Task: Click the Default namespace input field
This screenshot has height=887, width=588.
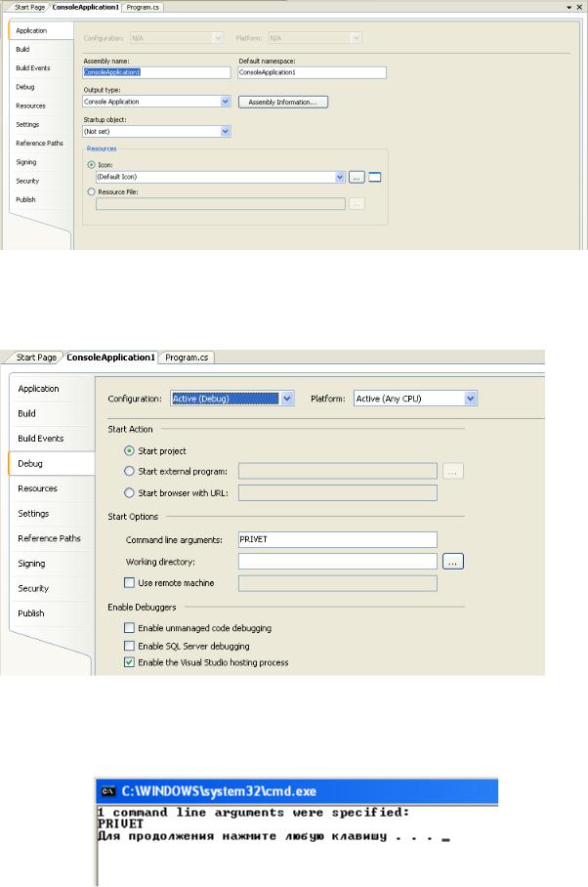Action: pyautogui.click(x=313, y=72)
